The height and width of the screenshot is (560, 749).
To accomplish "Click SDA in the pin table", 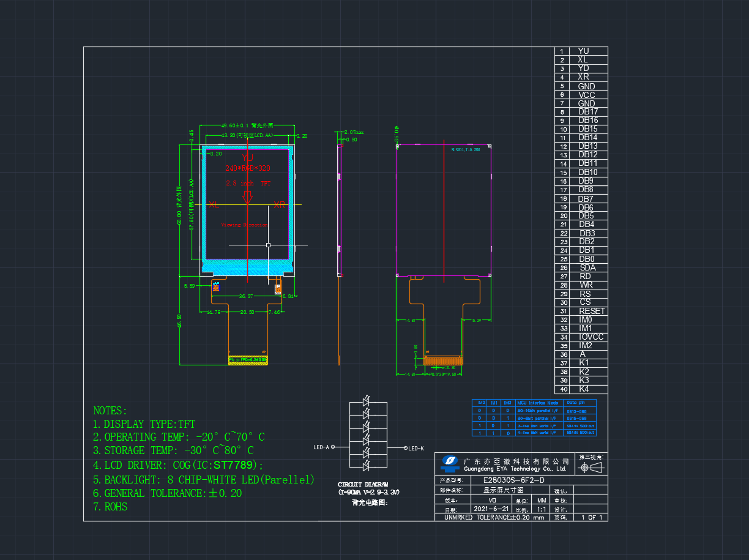I will 587,267.
